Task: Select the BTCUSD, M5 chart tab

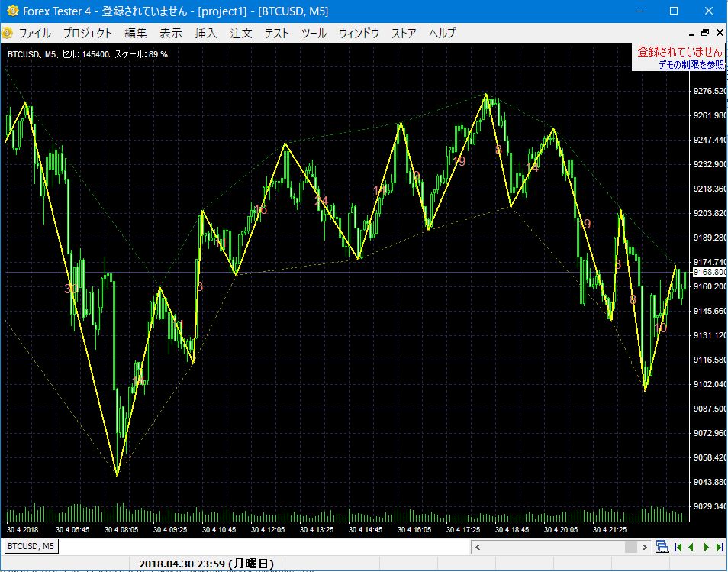Action: (31, 546)
